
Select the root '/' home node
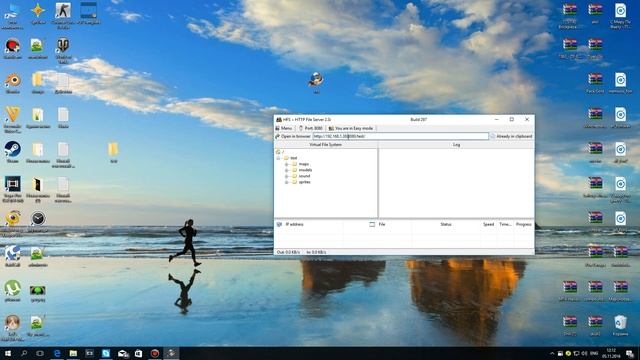[x=280, y=152]
